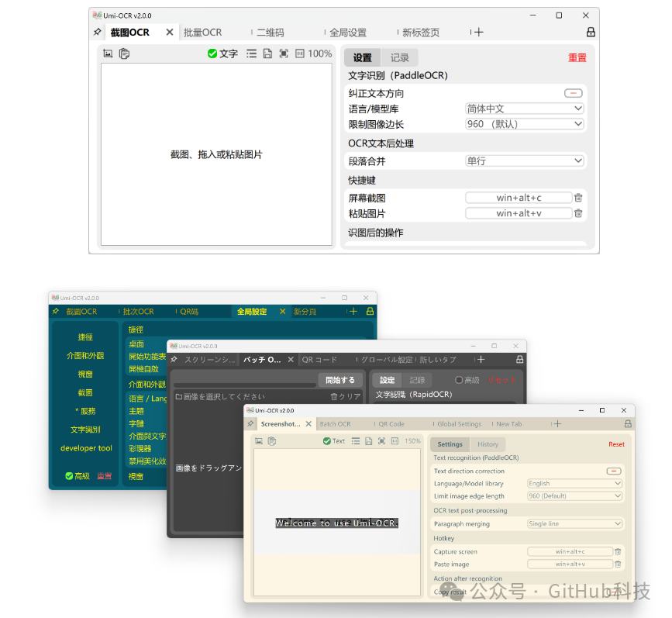Click the pin icon in the English window

[250, 423]
